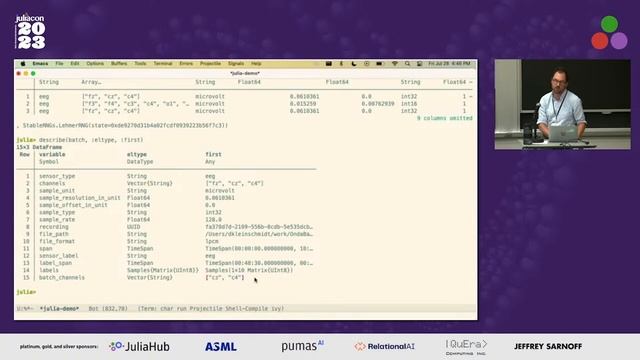
Task: Open the Buffers menu
Action: pyautogui.click(x=119, y=64)
